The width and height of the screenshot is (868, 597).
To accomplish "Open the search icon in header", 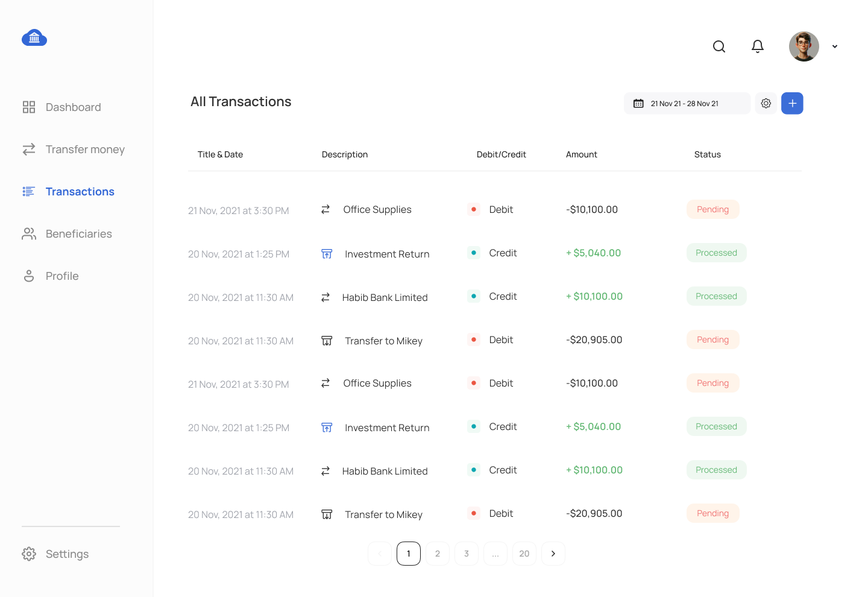I will (719, 46).
